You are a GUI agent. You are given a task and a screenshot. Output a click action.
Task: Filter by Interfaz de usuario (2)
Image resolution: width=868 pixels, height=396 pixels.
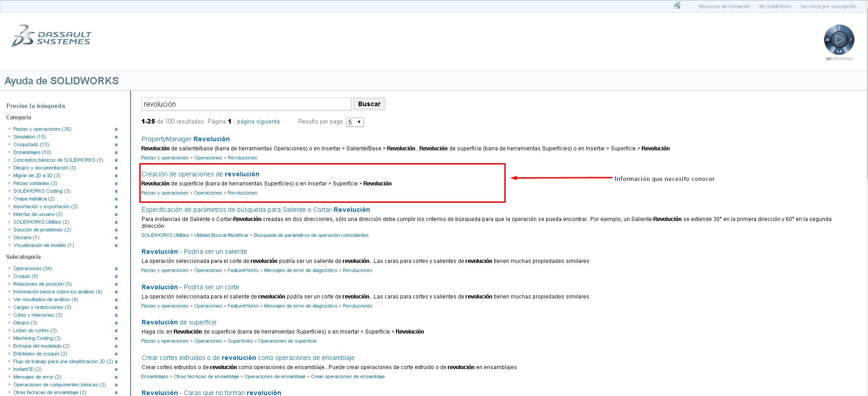38,214
